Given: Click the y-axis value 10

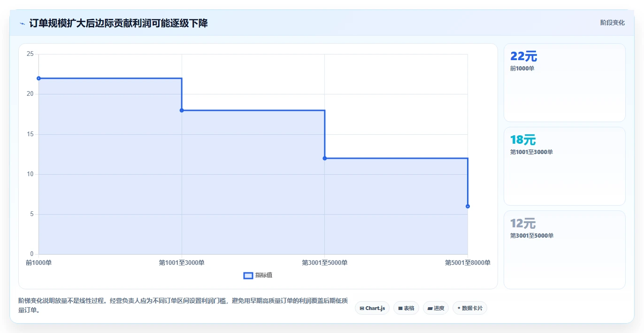Looking at the screenshot, I should [30, 174].
